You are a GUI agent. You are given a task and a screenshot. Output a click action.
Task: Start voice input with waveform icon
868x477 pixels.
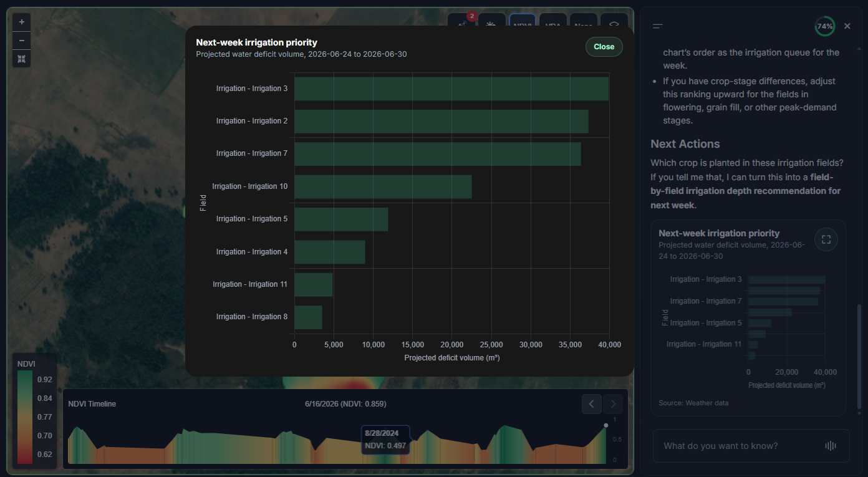[830, 446]
